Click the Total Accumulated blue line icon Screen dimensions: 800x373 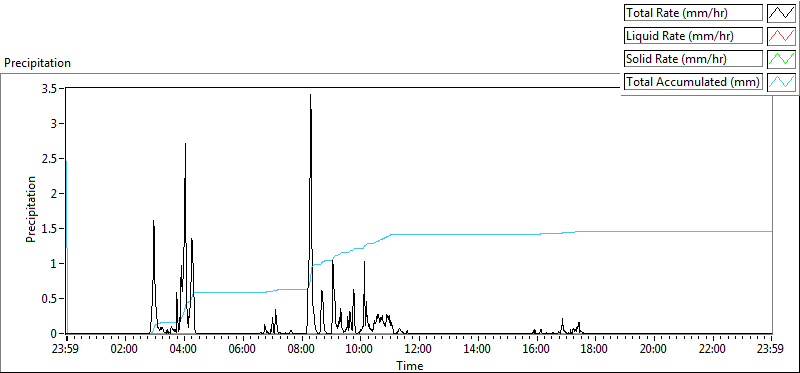tap(781, 82)
